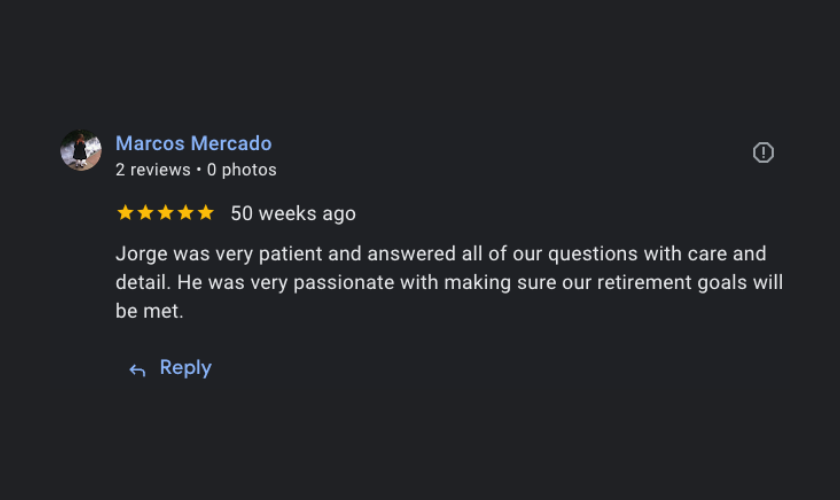
Task: Click the reply arrow icon
Action: click(137, 370)
